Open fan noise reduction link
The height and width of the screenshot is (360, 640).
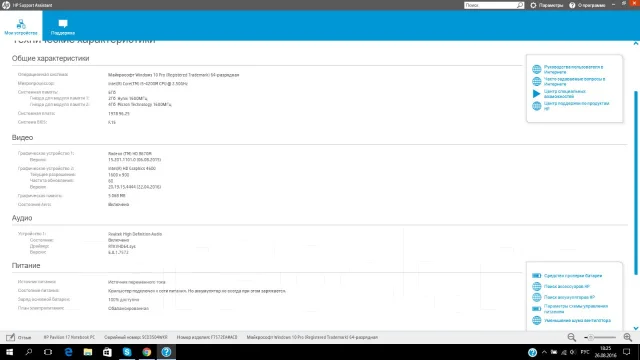[x=577, y=320]
